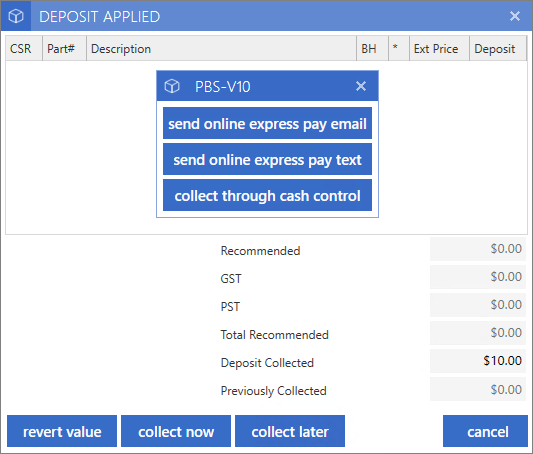Click the cube icon in Deposit Applied title bar
Screen dimensions: 533x454
click(16, 16)
